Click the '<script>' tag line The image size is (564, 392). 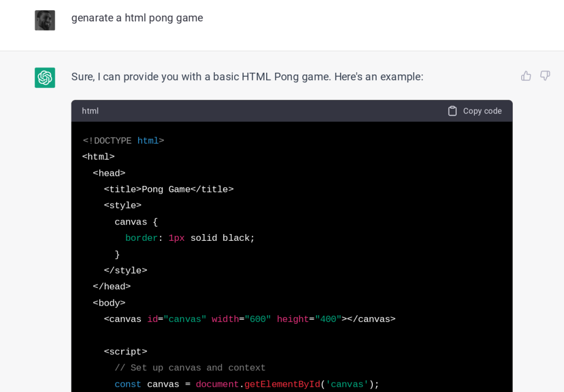(126, 351)
